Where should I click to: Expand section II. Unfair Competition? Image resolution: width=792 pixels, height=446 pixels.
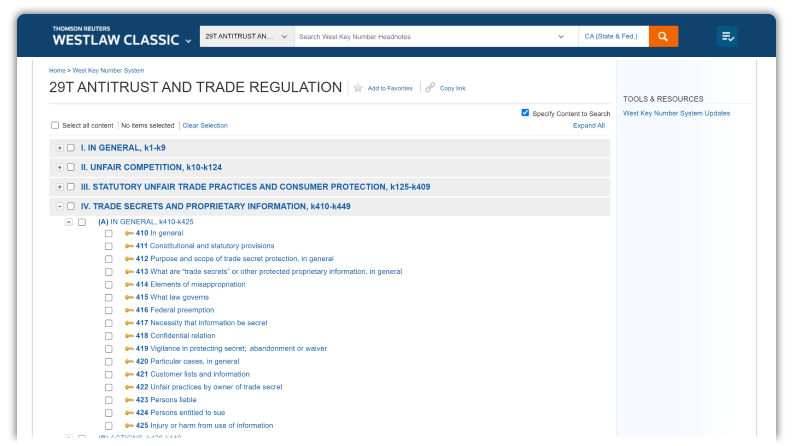[60, 167]
